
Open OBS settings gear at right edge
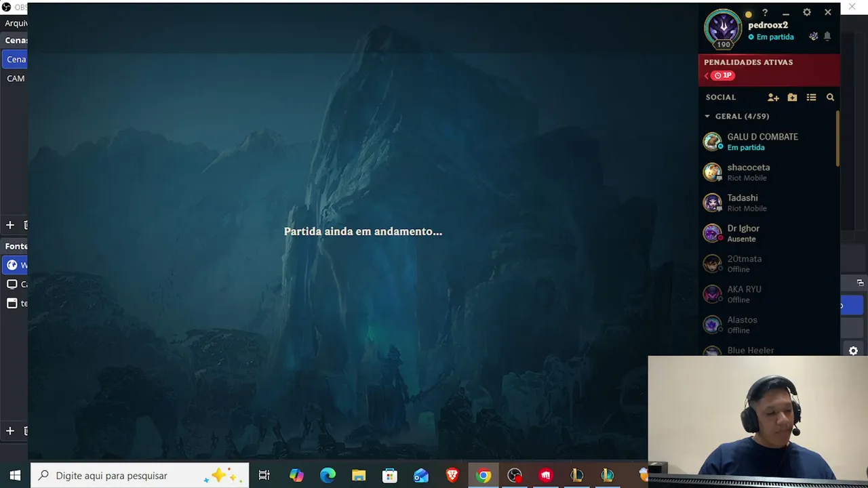tap(854, 350)
